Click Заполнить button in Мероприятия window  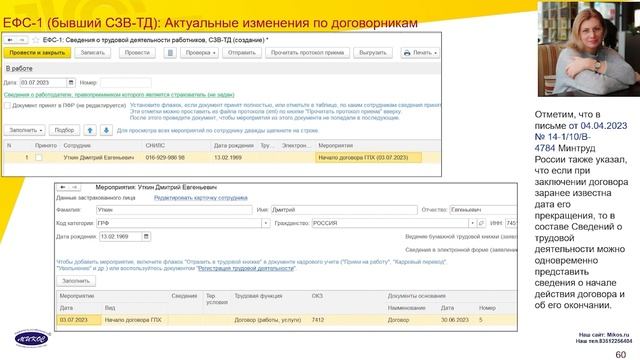pos(76,281)
